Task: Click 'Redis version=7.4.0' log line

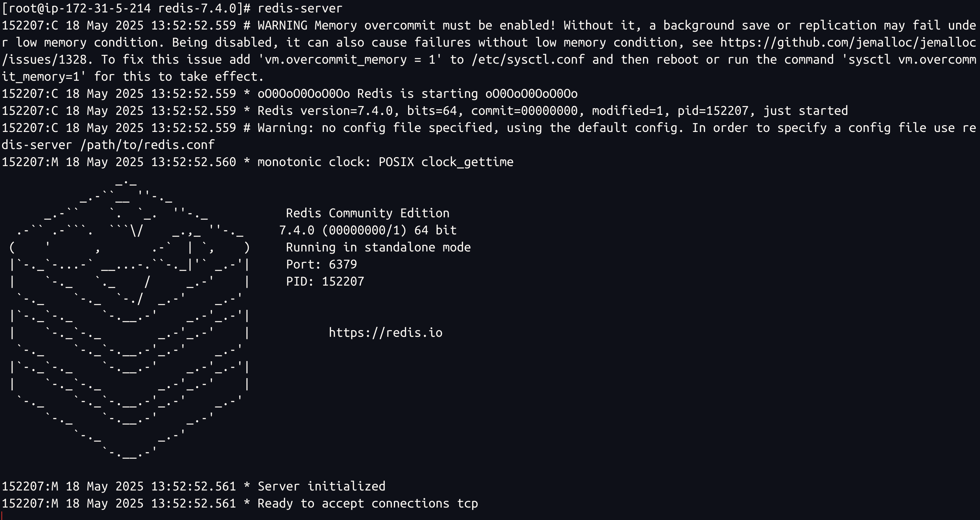Action: point(425,111)
